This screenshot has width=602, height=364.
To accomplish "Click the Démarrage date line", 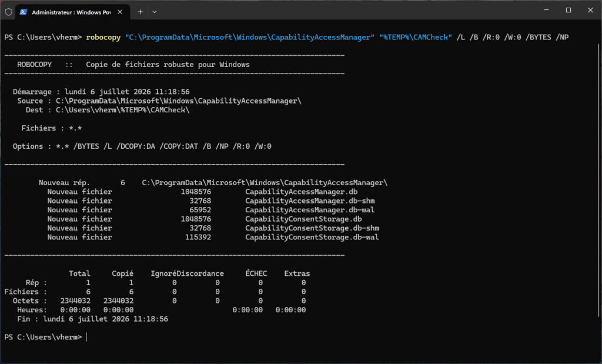I will tap(101, 92).
